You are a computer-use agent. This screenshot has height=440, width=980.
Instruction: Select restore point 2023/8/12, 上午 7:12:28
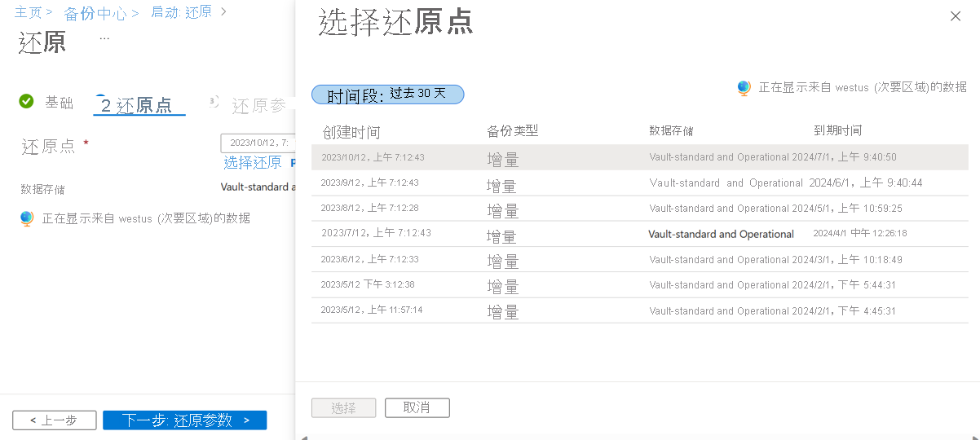pyautogui.click(x=640, y=209)
